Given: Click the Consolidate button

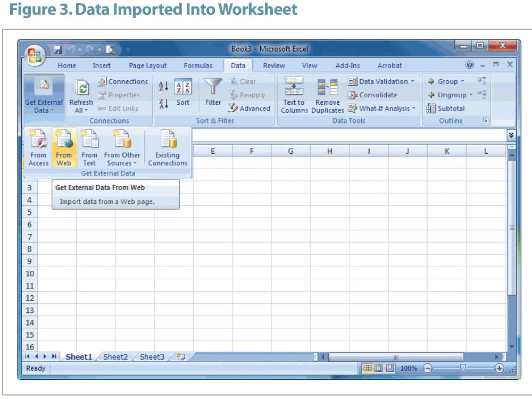Looking at the screenshot, I should click(x=372, y=95).
